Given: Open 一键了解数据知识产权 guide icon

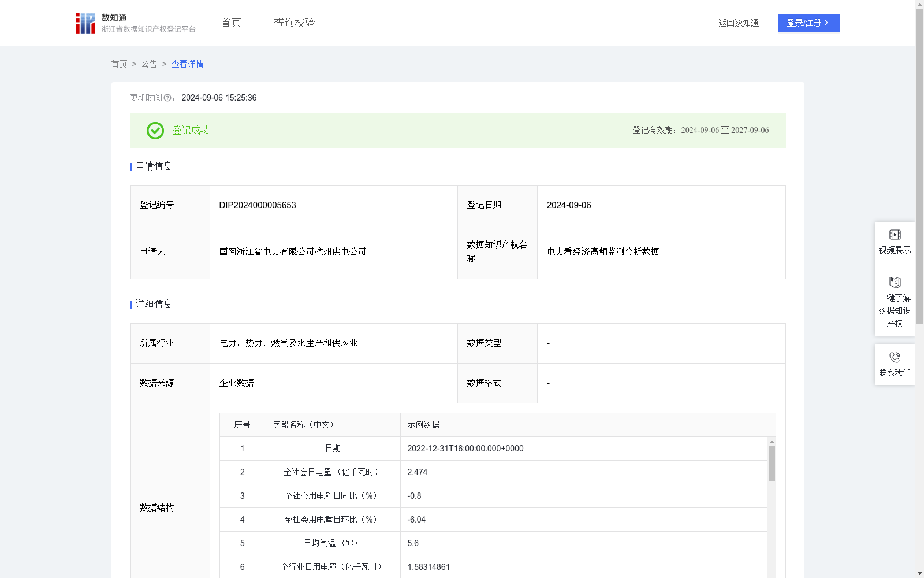Looking at the screenshot, I should point(895,283).
